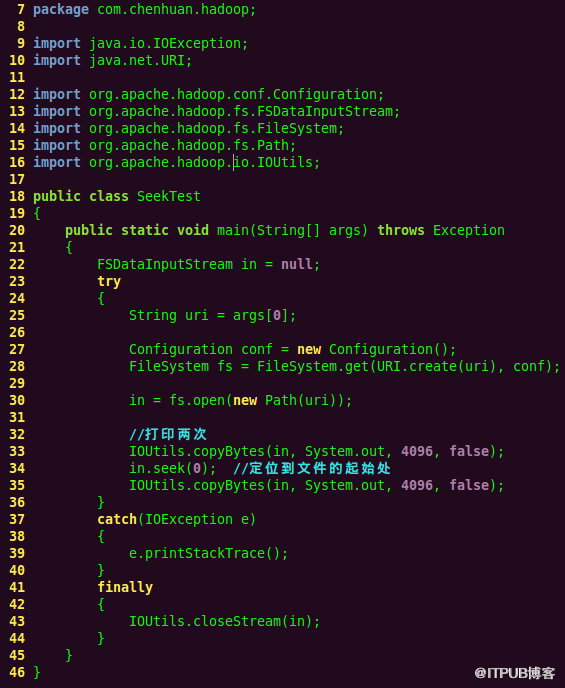Click the import java.io.IOException line

point(140,43)
